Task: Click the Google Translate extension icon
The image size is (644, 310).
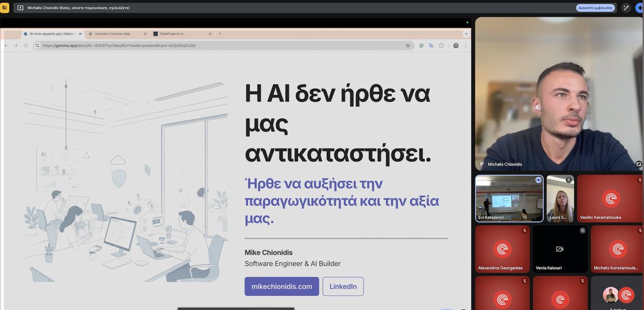Action: pyautogui.click(x=431, y=46)
